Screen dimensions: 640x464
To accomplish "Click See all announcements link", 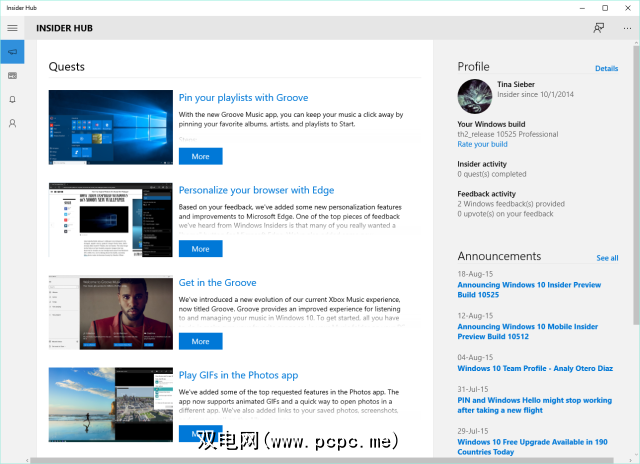I will click(x=607, y=258).
